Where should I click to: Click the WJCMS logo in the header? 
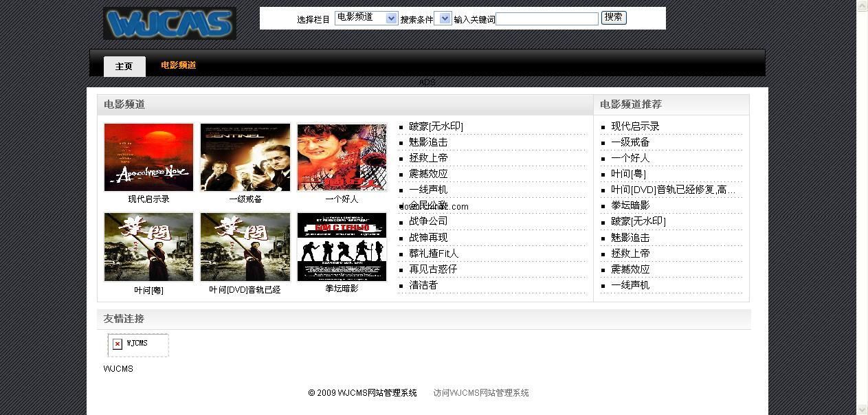(170, 23)
